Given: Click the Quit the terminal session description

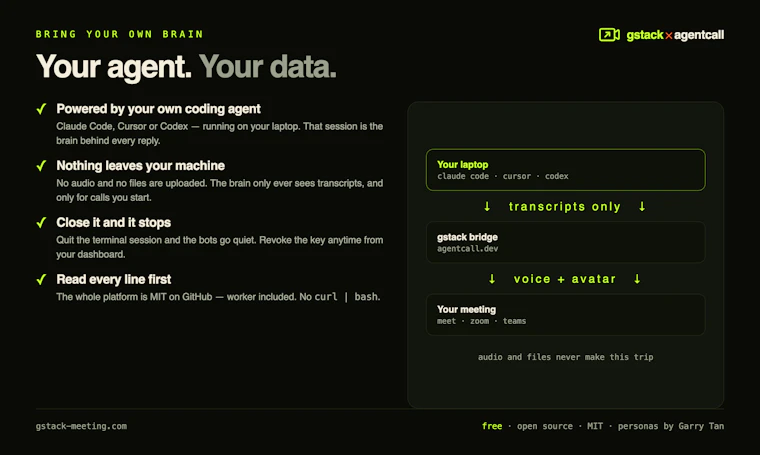Looking at the screenshot, I should pyautogui.click(x=220, y=247).
